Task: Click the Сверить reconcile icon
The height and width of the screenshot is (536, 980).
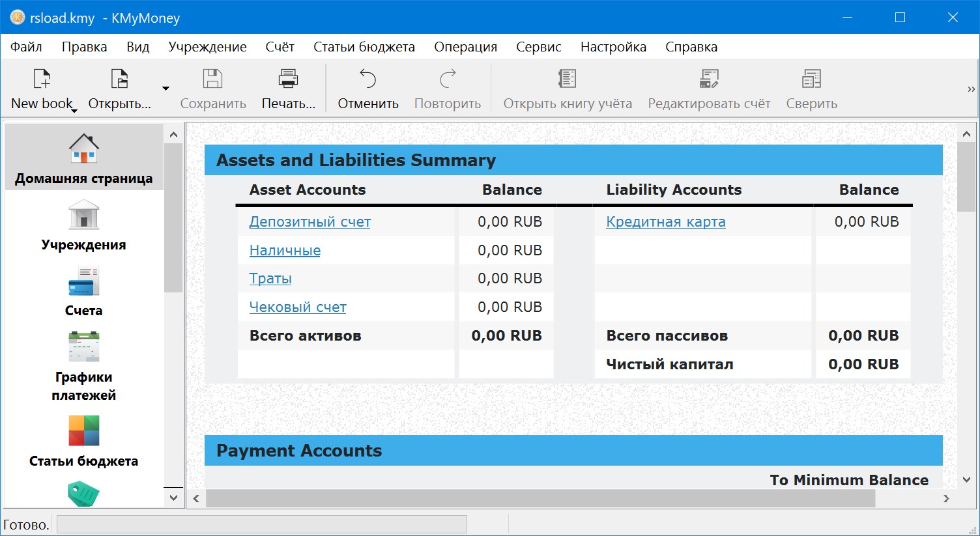Action: tap(811, 79)
